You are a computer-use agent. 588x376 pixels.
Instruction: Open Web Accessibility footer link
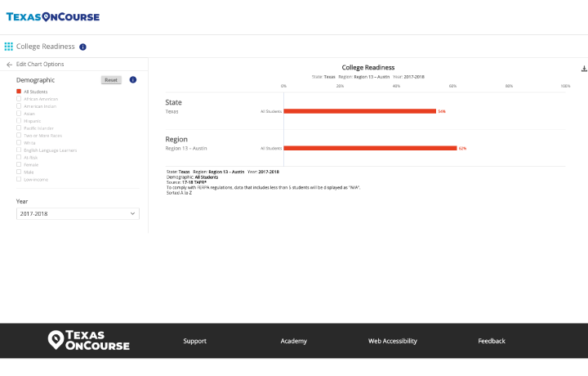tap(392, 341)
